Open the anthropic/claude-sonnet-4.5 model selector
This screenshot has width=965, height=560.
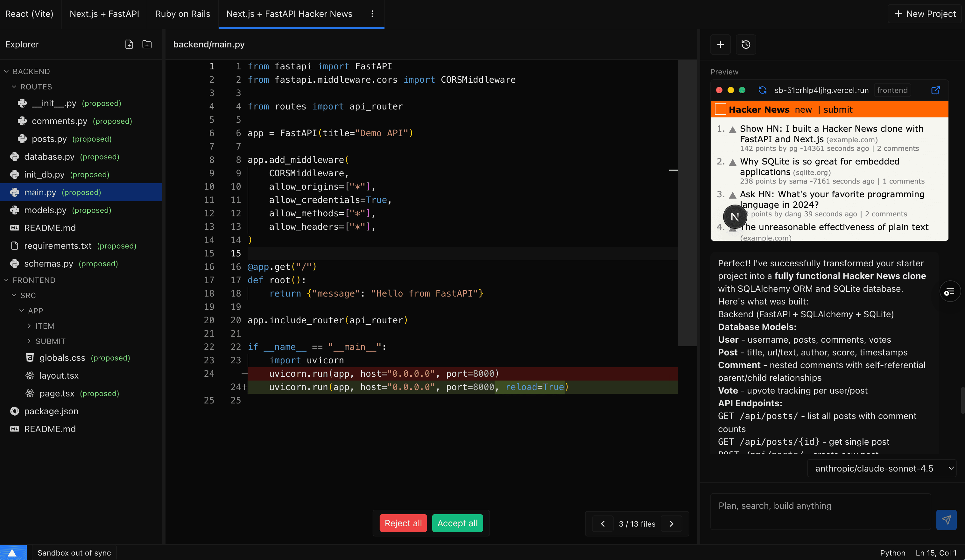[x=882, y=468]
